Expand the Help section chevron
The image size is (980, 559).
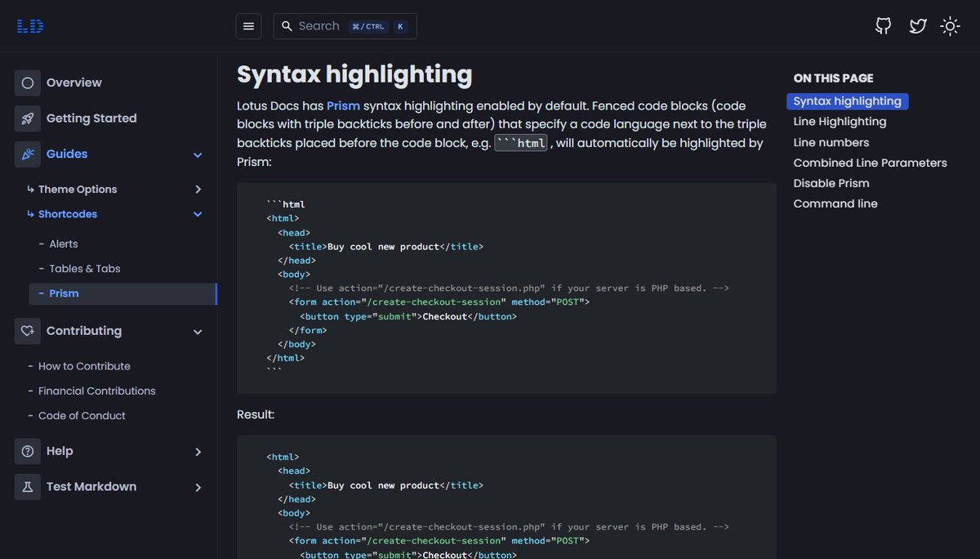click(198, 451)
